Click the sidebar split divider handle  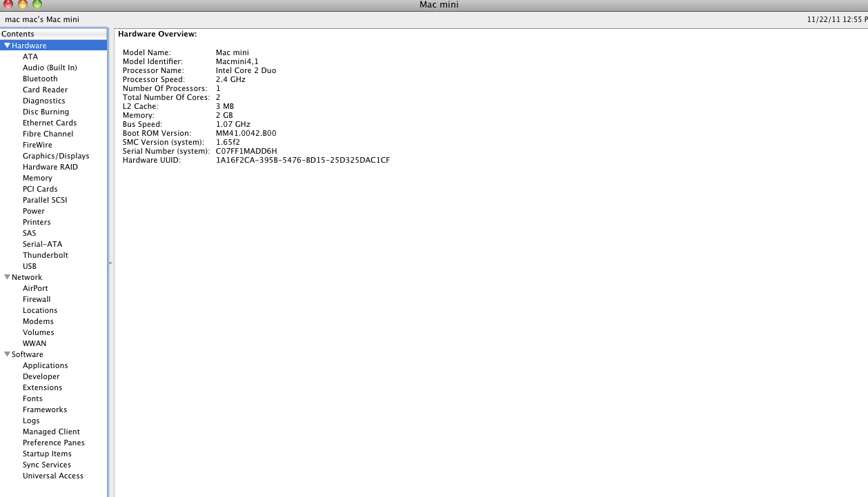(110, 263)
